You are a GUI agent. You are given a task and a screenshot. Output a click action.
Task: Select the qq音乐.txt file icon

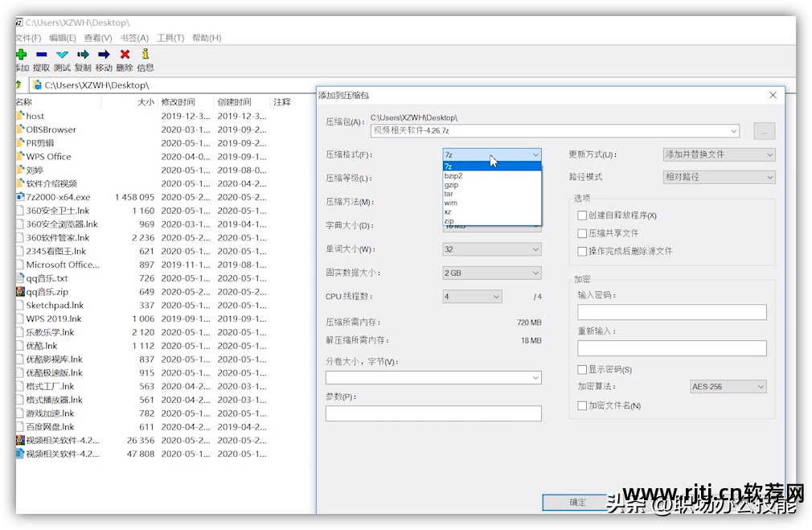[x=20, y=277]
